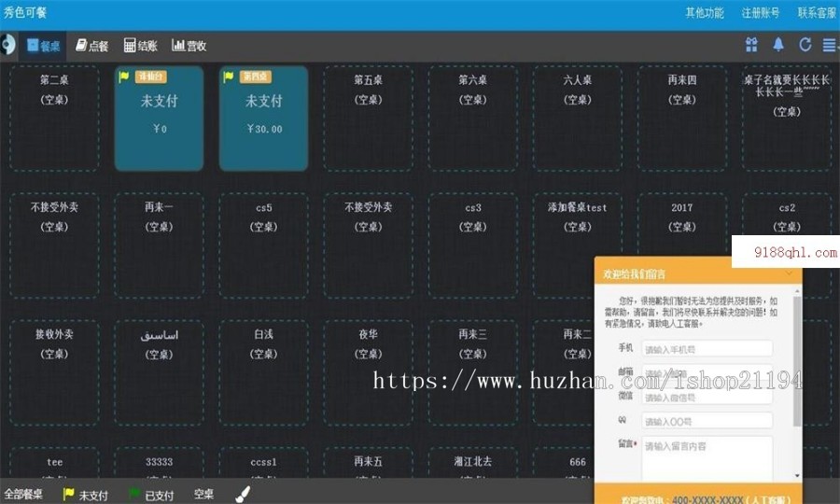840x504 pixels.
Task: Select empty table 第六桌
Action: pos(472,119)
